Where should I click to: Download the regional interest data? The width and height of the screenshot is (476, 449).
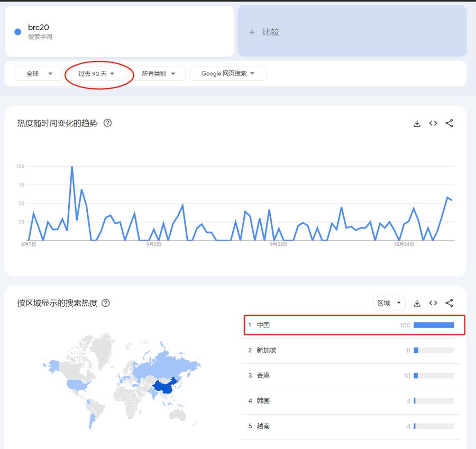coord(417,303)
